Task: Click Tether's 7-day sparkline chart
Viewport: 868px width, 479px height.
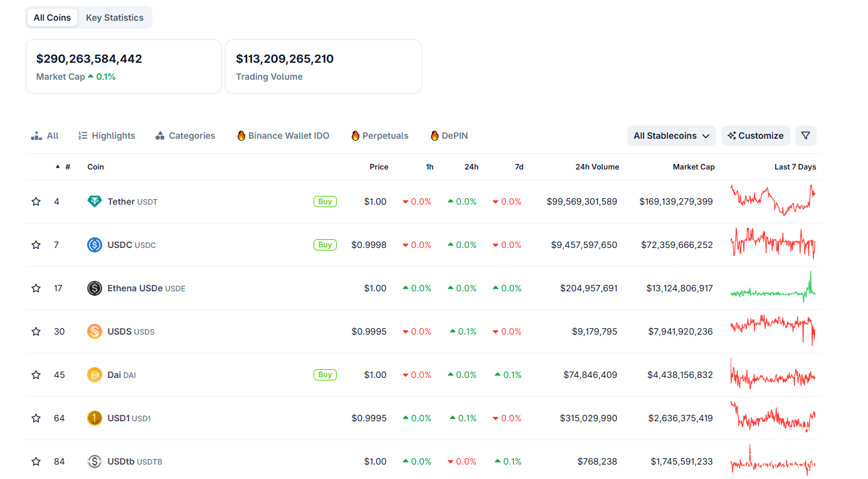Action: [x=773, y=200]
